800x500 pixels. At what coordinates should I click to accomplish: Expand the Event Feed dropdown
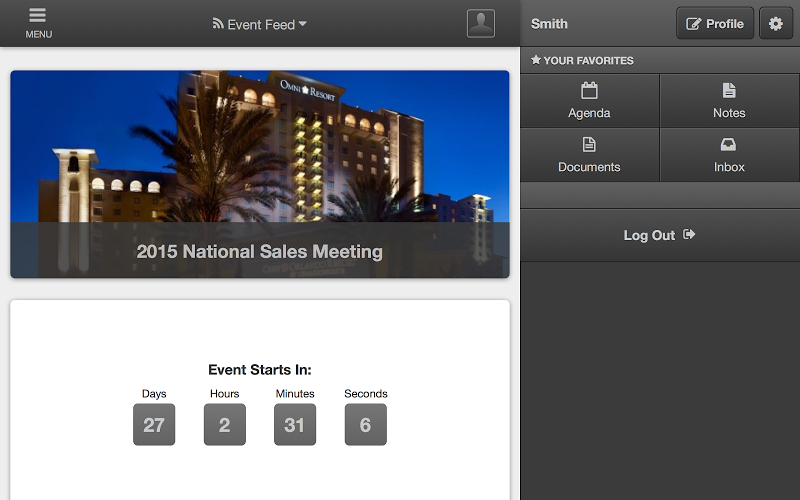coord(260,24)
